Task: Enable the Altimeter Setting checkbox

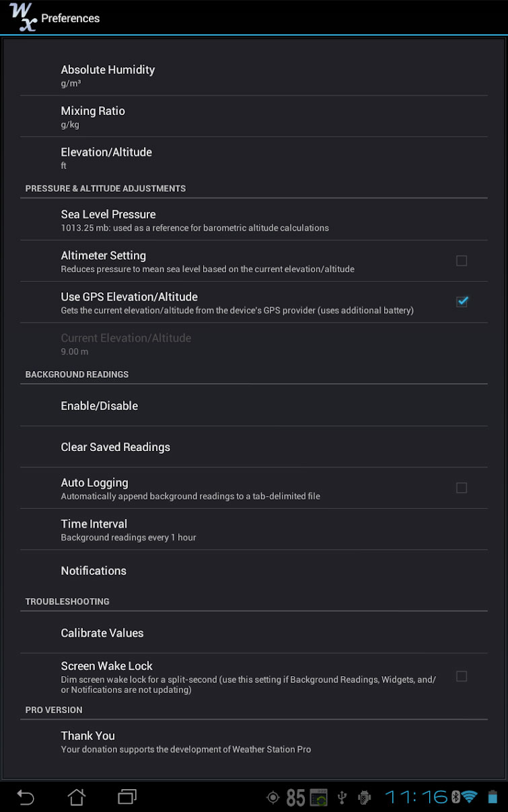Action: tap(462, 261)
